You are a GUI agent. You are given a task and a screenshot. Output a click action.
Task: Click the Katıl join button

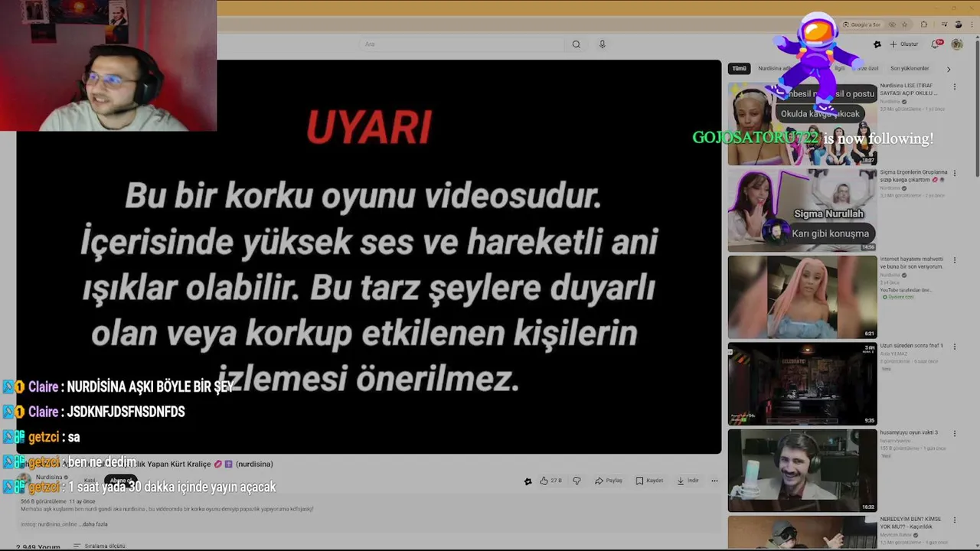90,481
